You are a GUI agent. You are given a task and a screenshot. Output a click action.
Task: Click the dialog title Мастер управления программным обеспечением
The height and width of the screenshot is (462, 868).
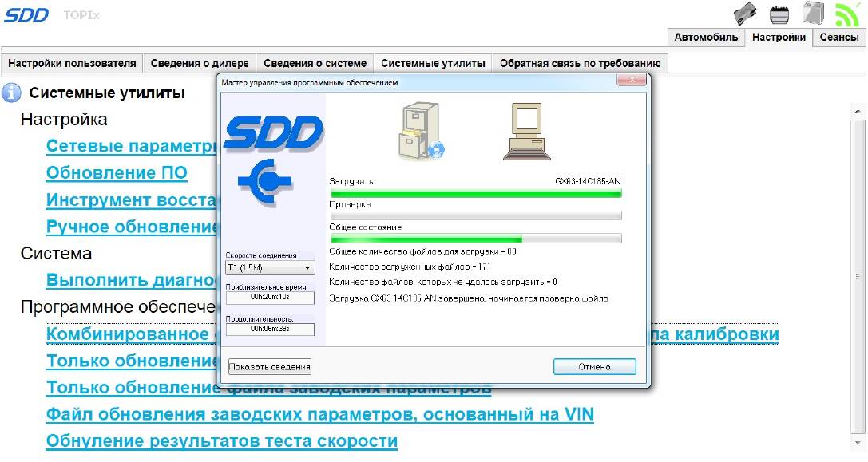(x=310, y=82)
